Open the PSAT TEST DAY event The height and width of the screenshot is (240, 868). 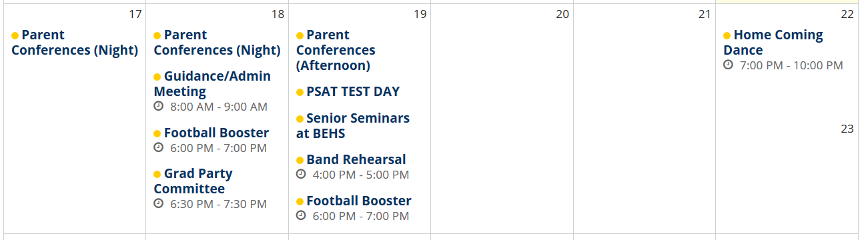point(353,92)
